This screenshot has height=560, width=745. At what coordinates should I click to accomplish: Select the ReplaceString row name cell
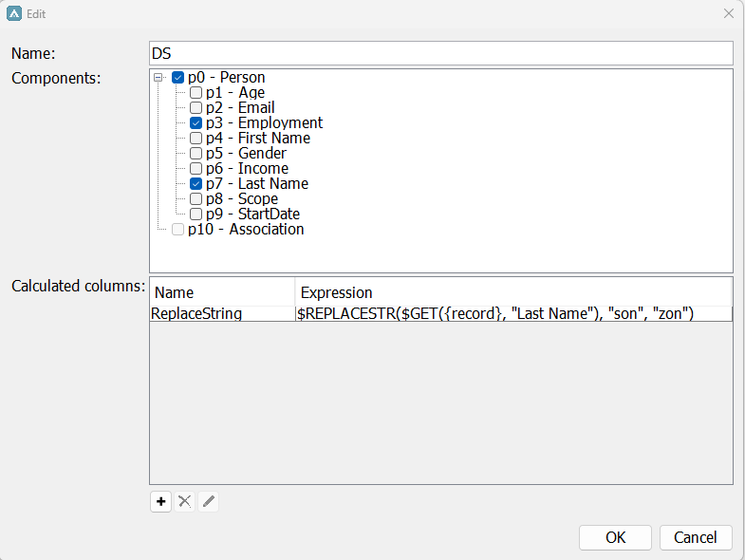coord(222,313)
